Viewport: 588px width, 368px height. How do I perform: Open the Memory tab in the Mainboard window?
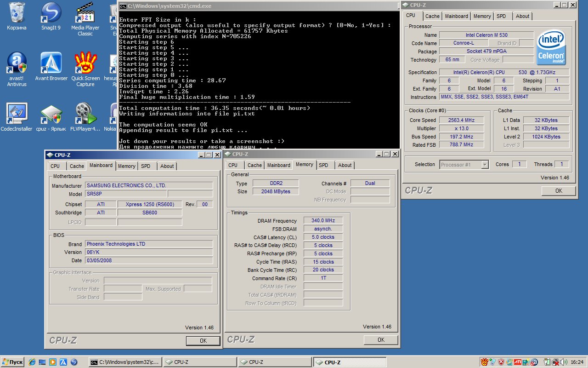point(126,166)
